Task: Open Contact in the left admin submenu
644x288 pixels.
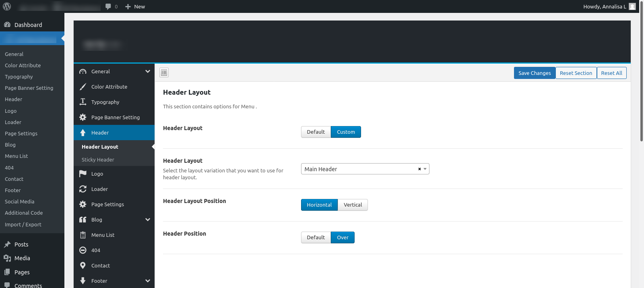Action: [x=14, y=179]
